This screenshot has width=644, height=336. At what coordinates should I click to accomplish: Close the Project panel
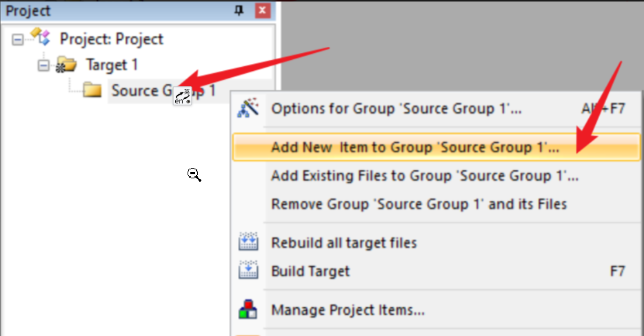tap(262, 11)
